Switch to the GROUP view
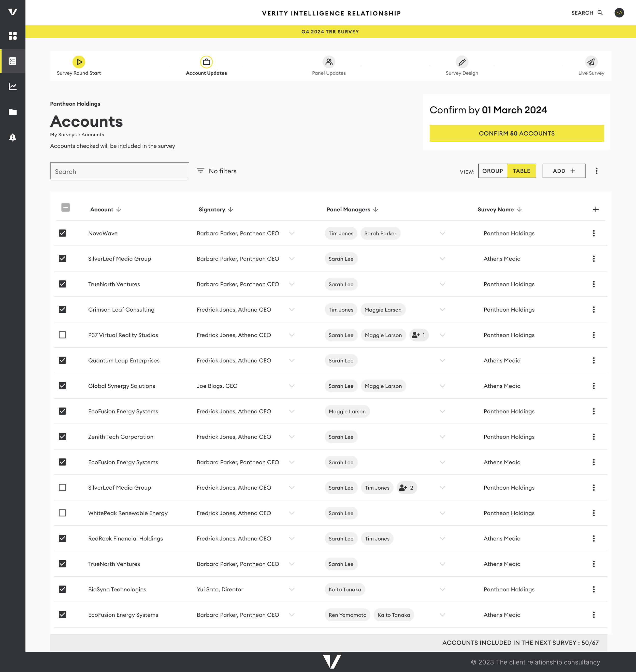The width and height of the screenshot is (636, 672). pos(492,171)
